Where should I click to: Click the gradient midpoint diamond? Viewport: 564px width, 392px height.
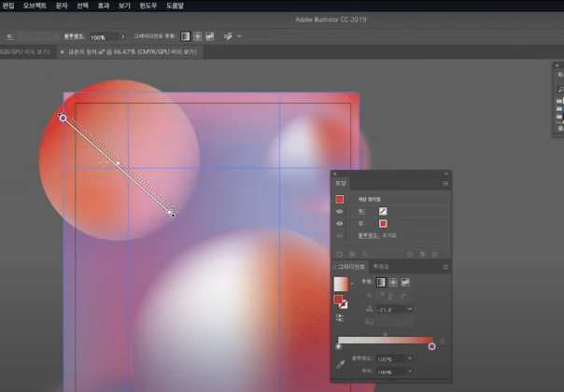pos(385,334)
